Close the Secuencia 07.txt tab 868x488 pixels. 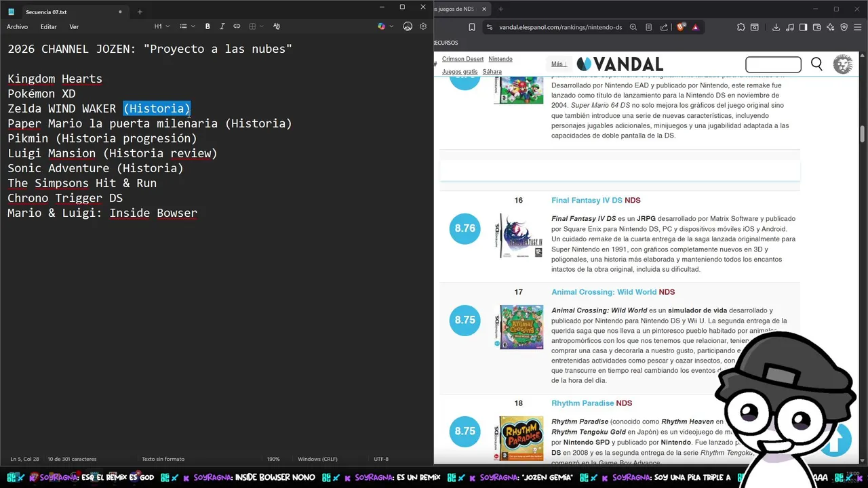pyautogui.click(x=120, y=12)
